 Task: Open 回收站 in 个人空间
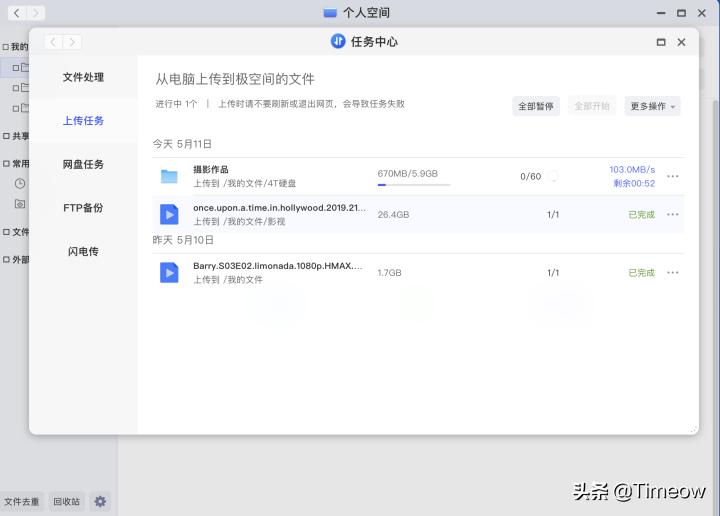tap(67, 501)
